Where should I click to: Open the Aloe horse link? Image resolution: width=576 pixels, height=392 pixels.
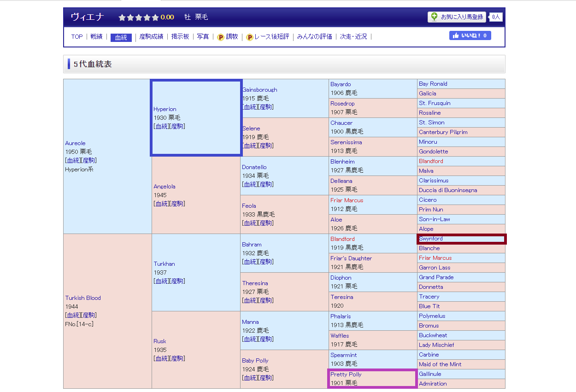[336, 220]
